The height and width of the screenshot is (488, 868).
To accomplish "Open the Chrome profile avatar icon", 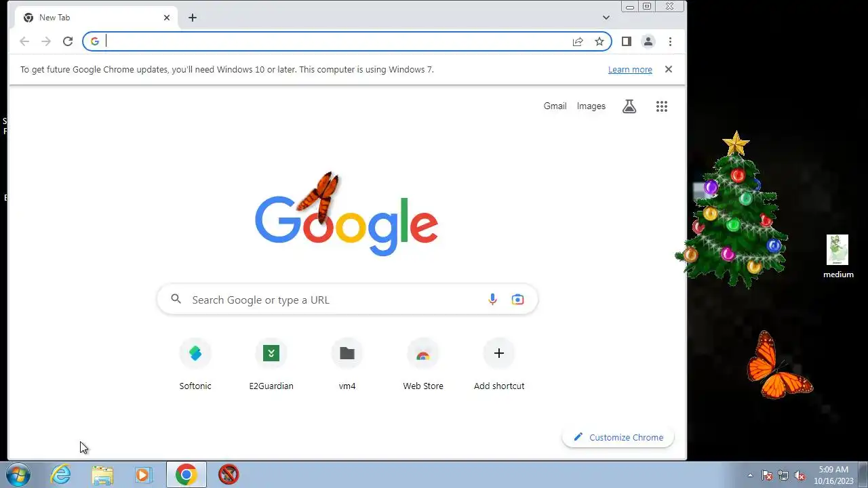I will point(648,41).
